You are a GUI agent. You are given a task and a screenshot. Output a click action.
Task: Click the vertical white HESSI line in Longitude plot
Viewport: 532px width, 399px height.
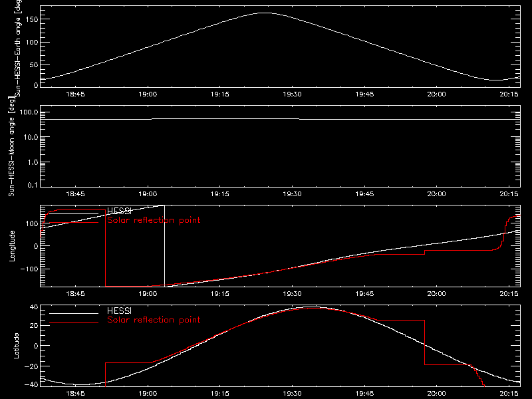[x=164, y=245]
